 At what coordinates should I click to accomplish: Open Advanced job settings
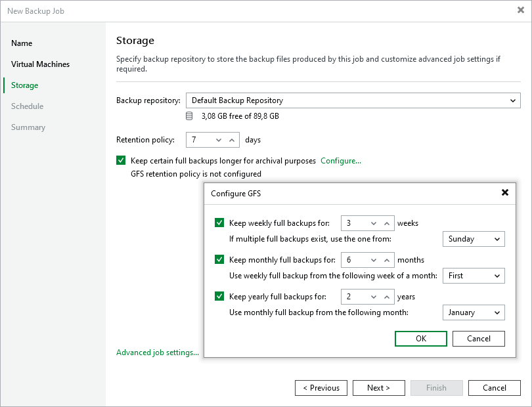[x=156, y=352]
